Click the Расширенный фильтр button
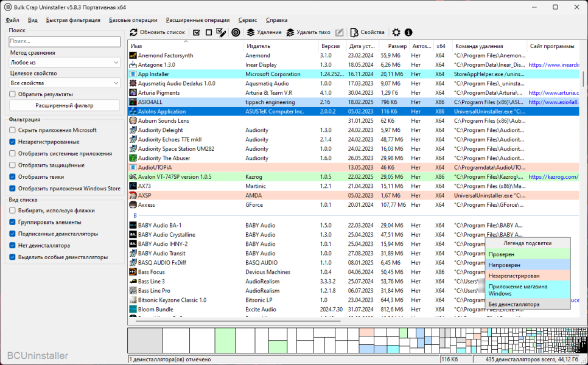Image resolution: width=588 pixels, height=365 pixels. (65, 106)
